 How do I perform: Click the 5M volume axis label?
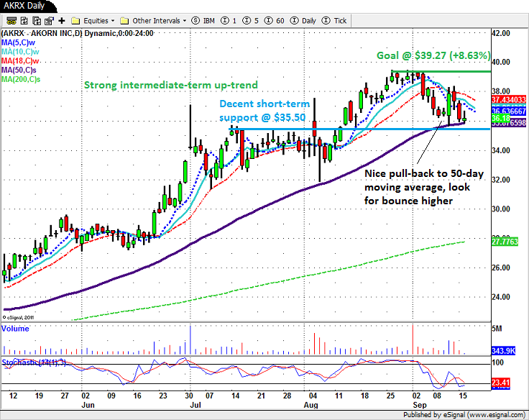click(x=497, y=329)
